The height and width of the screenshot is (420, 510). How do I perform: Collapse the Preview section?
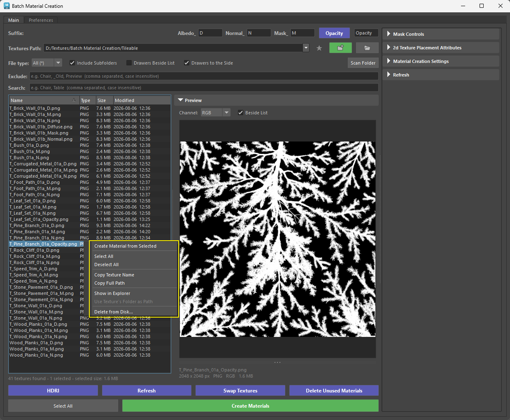(277, 100)
